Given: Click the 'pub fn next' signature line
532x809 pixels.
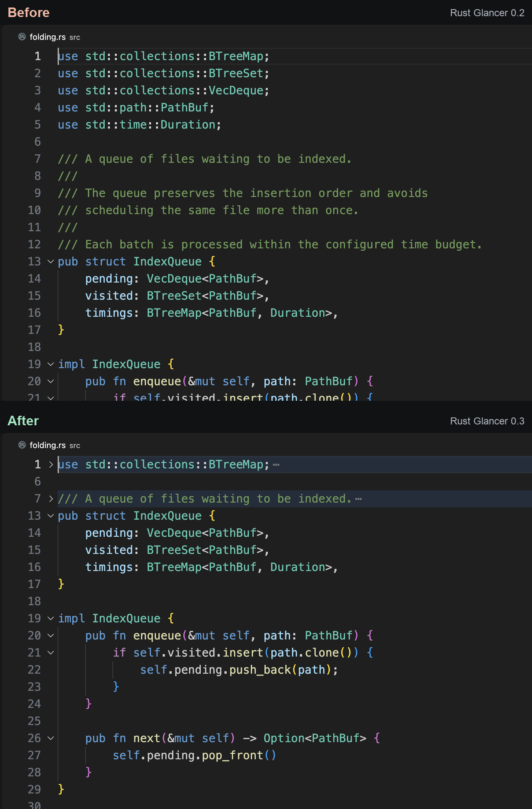Looking at the screenshot, I should point(232,738).
